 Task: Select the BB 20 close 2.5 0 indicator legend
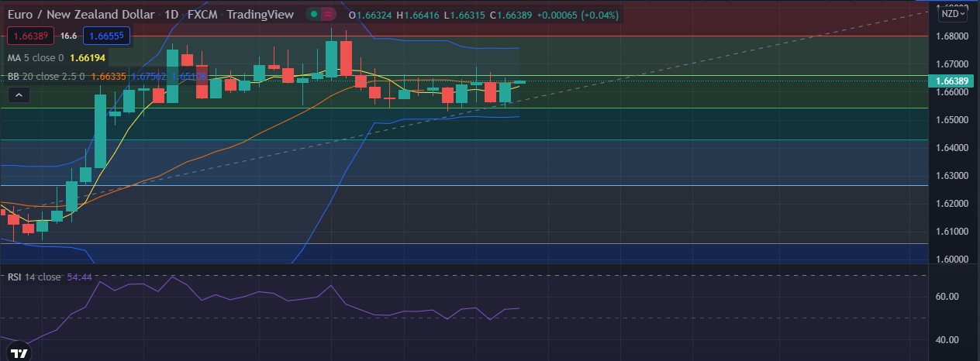47,76
